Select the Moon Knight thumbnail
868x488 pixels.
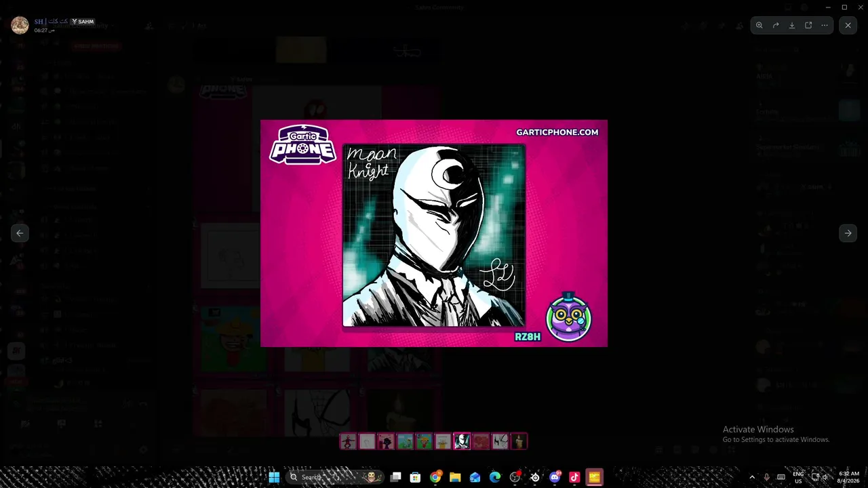[462, 442]
